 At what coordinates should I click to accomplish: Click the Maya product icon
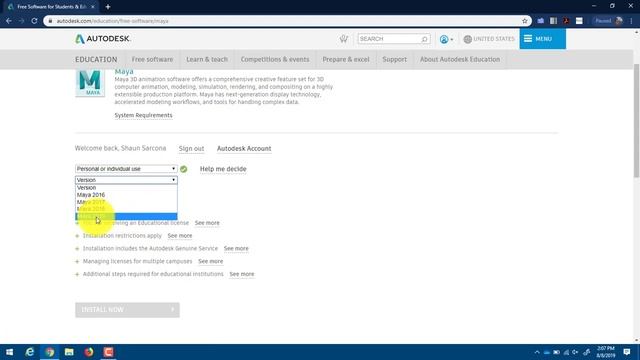point(90,83)
